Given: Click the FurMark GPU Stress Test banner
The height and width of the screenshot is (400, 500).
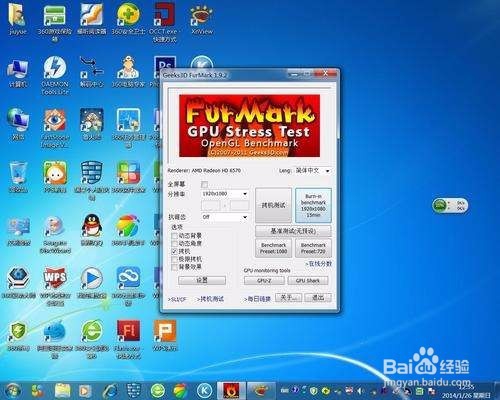Looking at the screenshot, I should click(250, 126).
